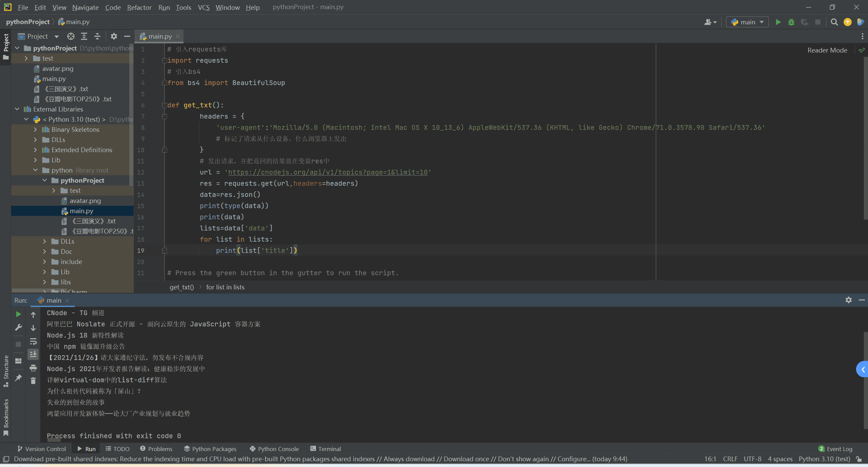Clear all console output trash icon
Screen dimensions: 868x467
(33, 381)
